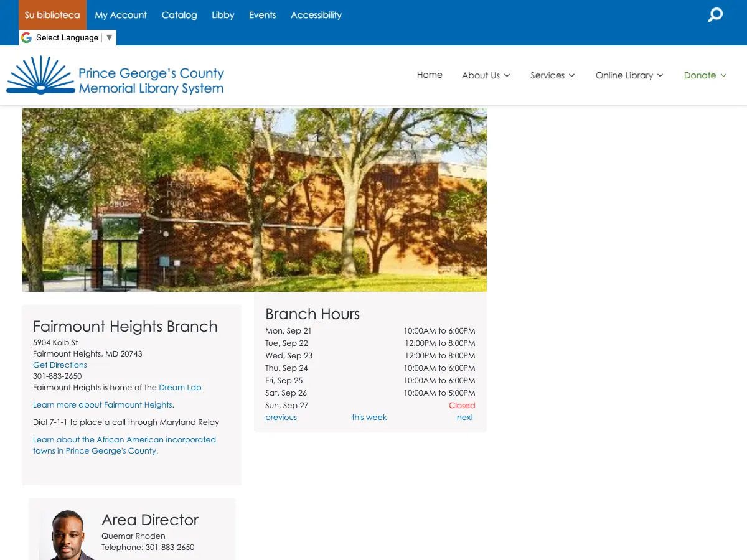This screenshot has width=747, height=560.
Task: Click the Mon, Sep 21 hours row
Action: pos(370,331)
